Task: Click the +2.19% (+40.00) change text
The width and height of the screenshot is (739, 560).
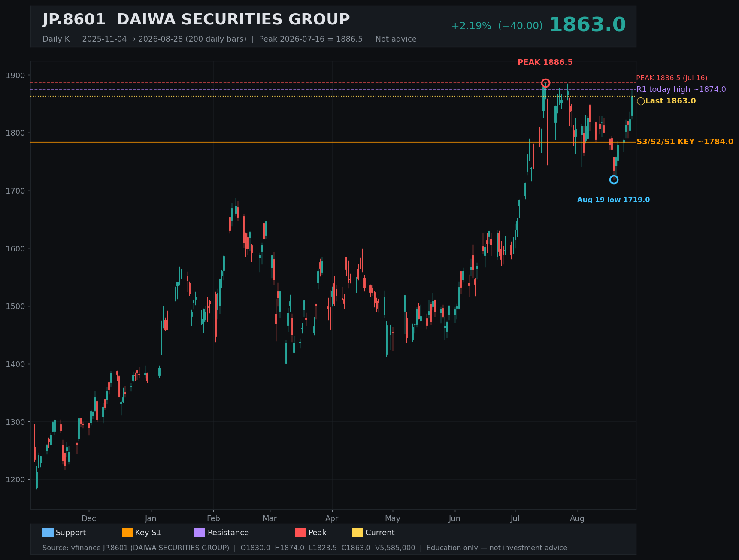Action: [497, 26]
